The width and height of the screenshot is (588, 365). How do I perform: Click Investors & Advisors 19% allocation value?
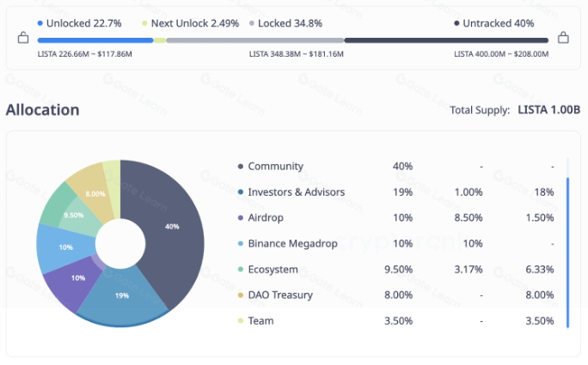[403, 192]
